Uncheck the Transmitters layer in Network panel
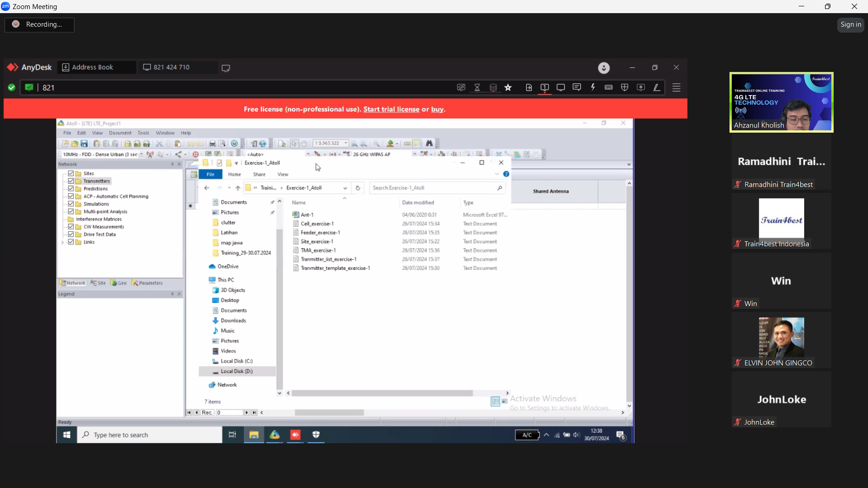This screenshot has width=868, height=488. (x=71, y=181)
